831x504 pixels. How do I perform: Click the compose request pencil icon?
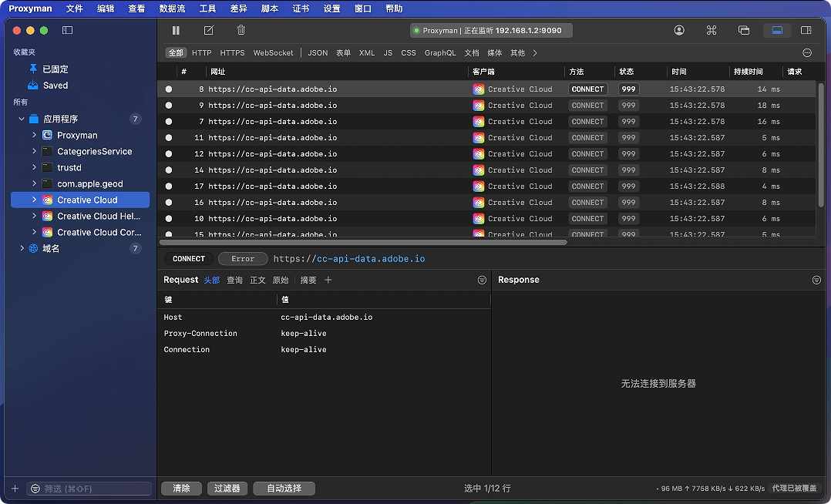coord(208,30)
